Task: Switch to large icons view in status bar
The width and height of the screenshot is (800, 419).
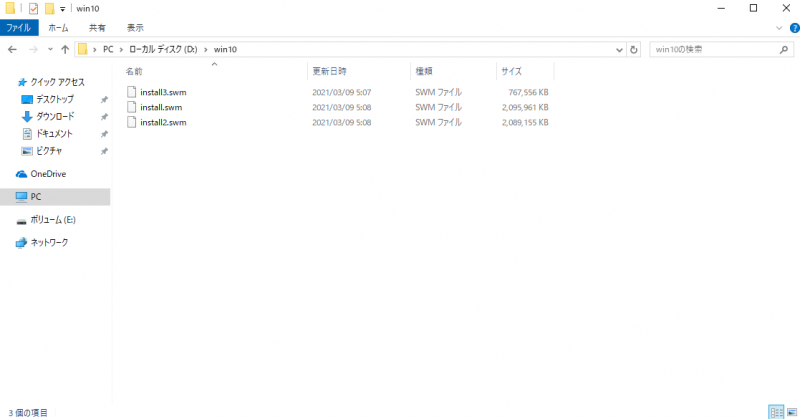Action: [x=792, y=412]
